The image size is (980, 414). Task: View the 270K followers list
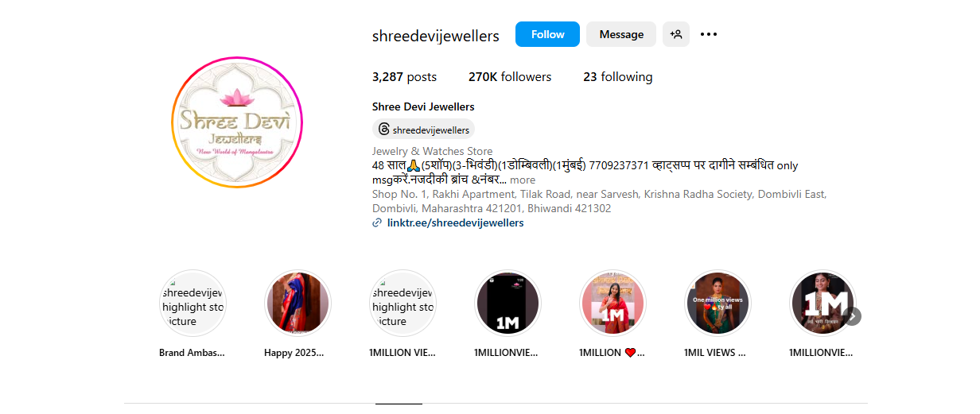[510, 77]
